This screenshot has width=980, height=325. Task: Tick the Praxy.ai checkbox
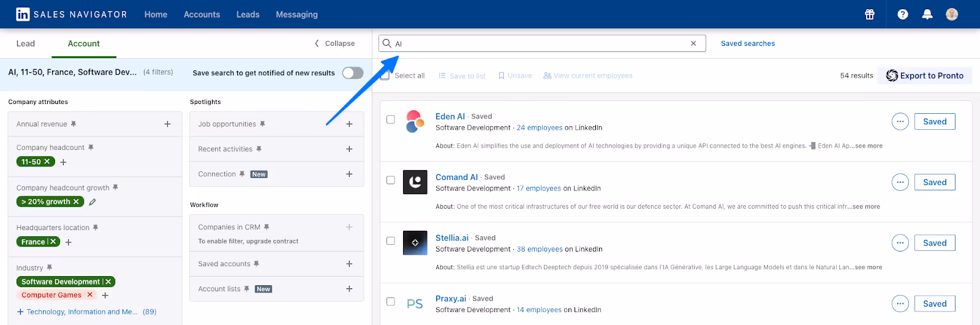tap(391, 301)
